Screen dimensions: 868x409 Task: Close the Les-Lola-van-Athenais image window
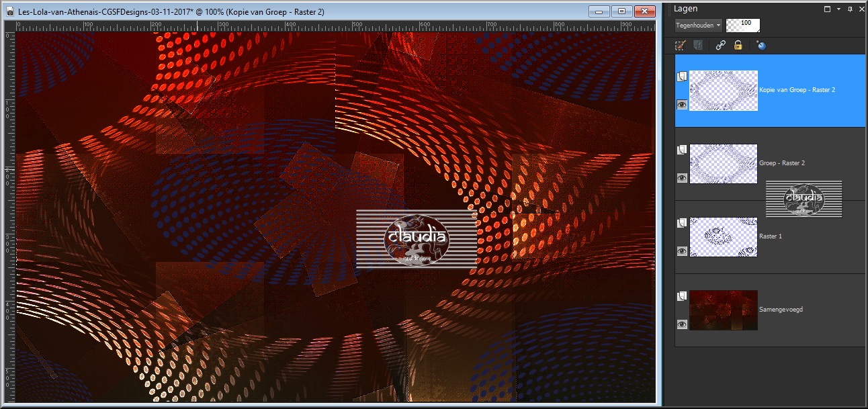click(x=644, y=11)
